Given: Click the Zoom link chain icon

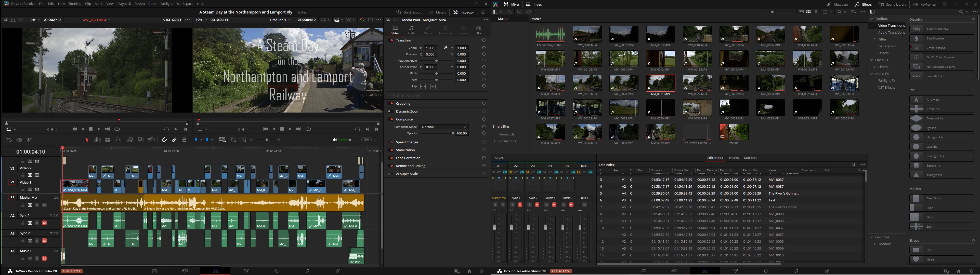Looking at the screenshot, I should 446,48.
